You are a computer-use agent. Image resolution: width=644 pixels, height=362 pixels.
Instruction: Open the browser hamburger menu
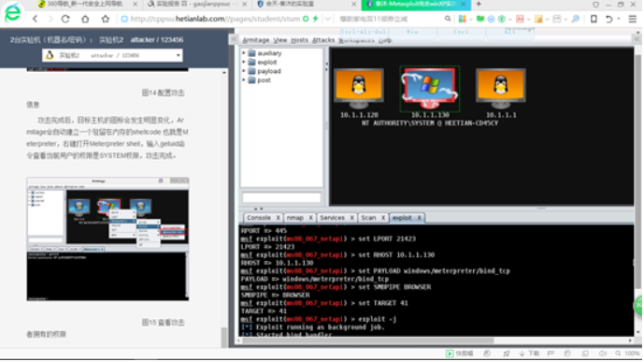[x=633, y=19]
